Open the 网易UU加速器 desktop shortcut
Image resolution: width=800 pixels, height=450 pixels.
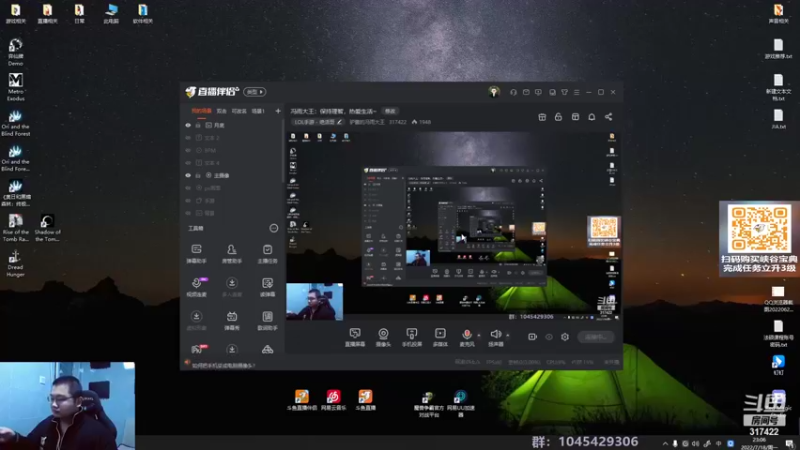(x=461, y=402)
